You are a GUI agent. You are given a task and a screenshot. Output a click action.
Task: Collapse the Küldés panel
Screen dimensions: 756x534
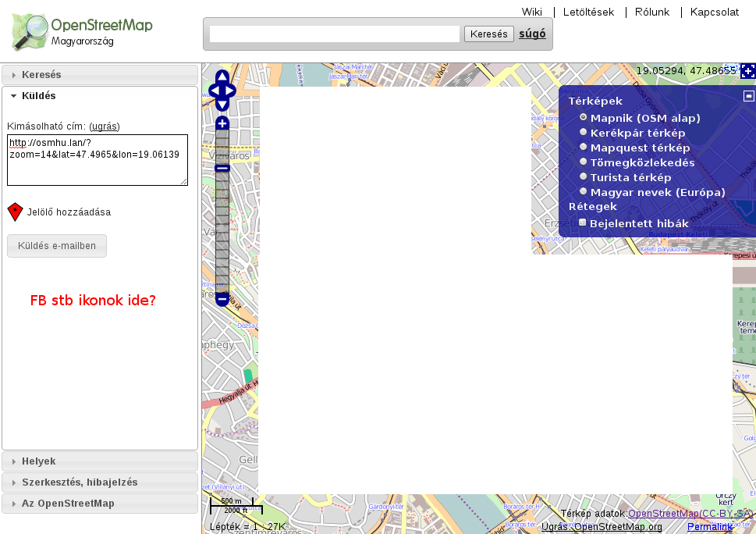pyautogui.click(x=100, y=95)
